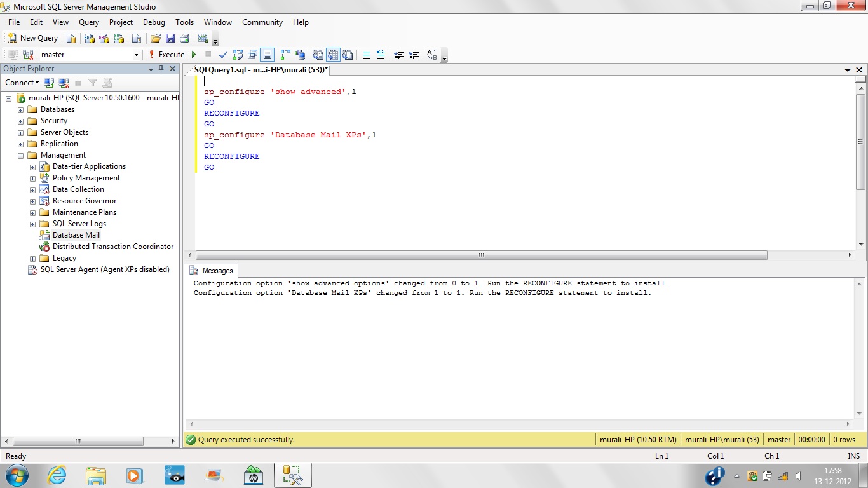868x488 pixels.
Task: Open the Query menu
Action: pos(88,22)
